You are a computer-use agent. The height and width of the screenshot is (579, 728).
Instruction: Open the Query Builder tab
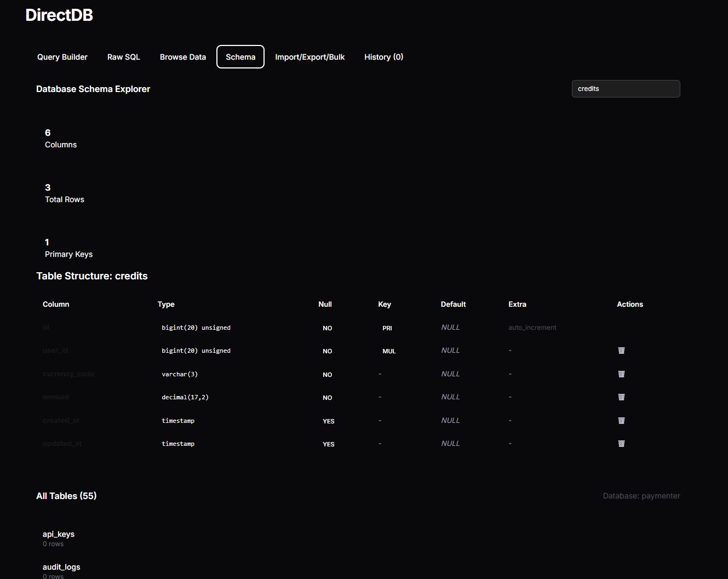pyautogui.click(x=62, y=57)
